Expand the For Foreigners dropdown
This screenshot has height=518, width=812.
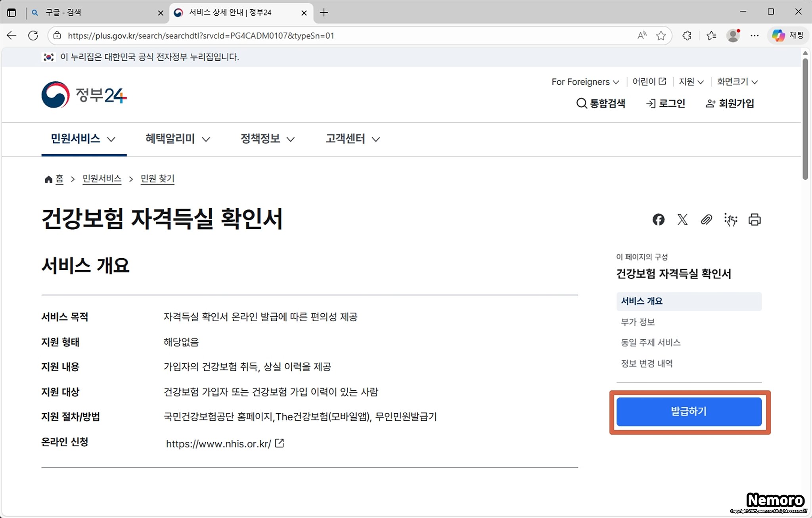tap(585, 82)
